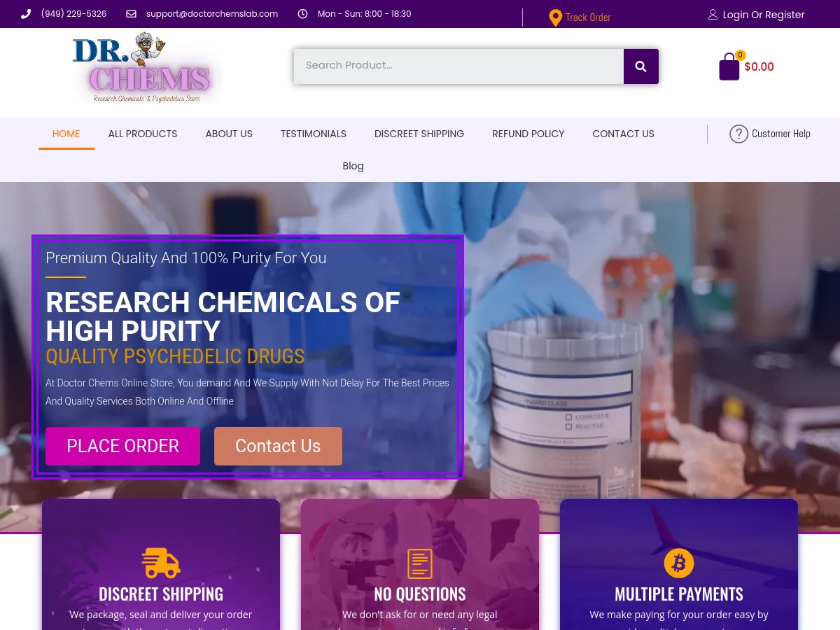Click the Bitcoin payments icon
Viewport: 840px width, 630px height.
(678, 563)
